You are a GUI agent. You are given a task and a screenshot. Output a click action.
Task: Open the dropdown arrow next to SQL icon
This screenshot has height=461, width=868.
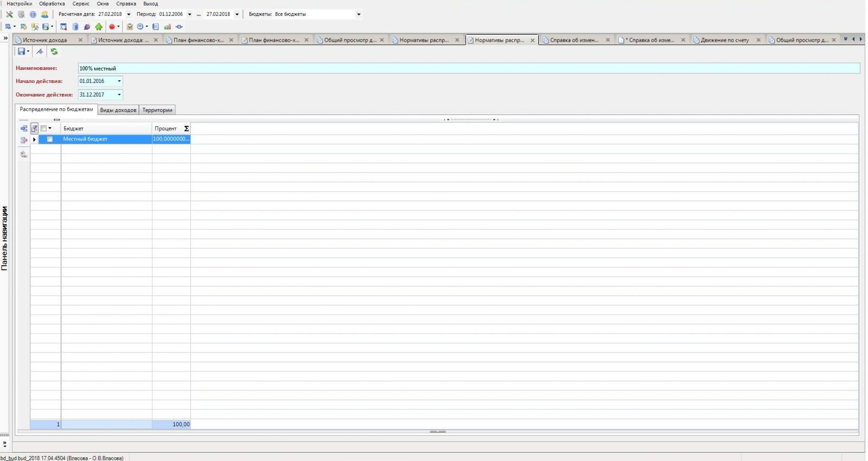[x=15, y=27]
